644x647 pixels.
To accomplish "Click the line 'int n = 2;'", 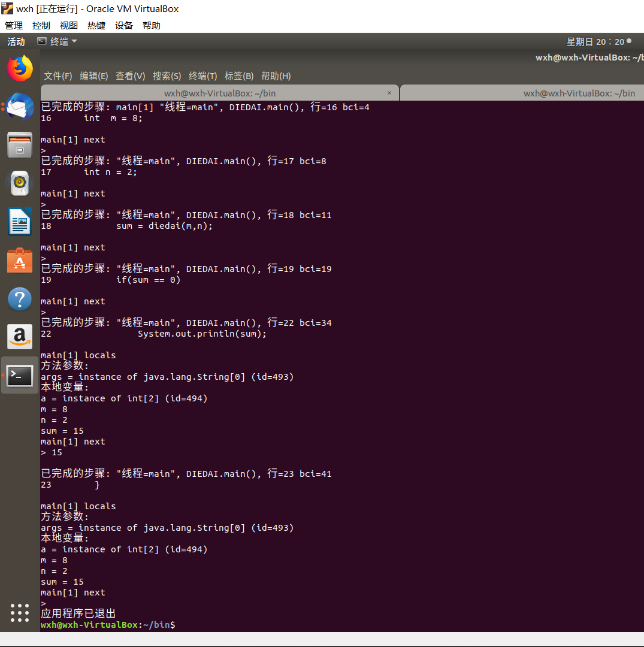I will point(110,172).
